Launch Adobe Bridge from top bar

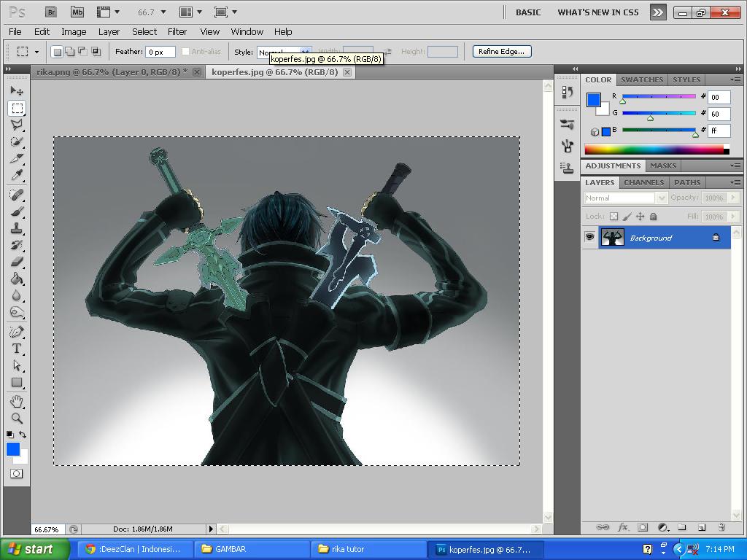click(x=50, y=12)
